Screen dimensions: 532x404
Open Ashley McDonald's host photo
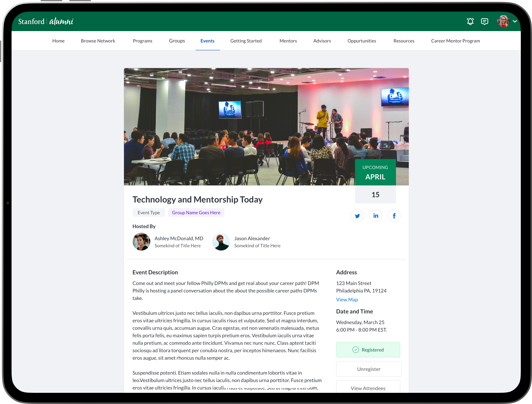[x=141, y=242]
